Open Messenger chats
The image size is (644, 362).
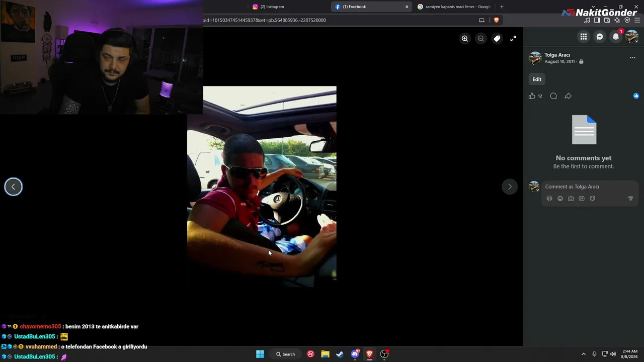pyautogui.click(x=600, y=37)
